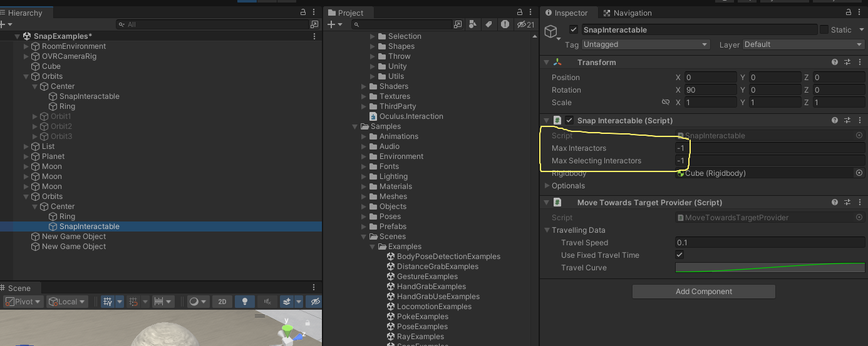Collapse the Transform component
Image resolution: width=868 pixels, height=346 pixels.
tap(546, 63)
